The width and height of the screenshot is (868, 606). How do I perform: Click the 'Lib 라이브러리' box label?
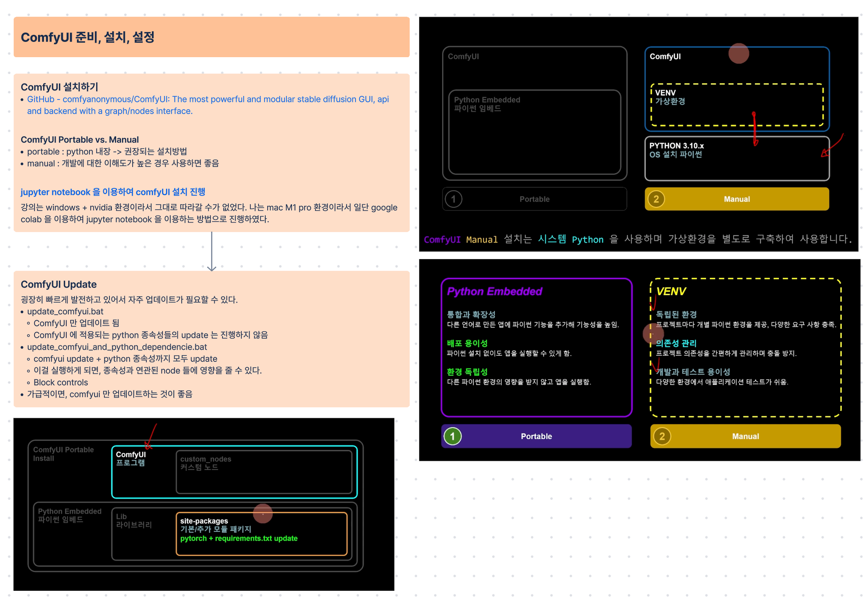134,520
